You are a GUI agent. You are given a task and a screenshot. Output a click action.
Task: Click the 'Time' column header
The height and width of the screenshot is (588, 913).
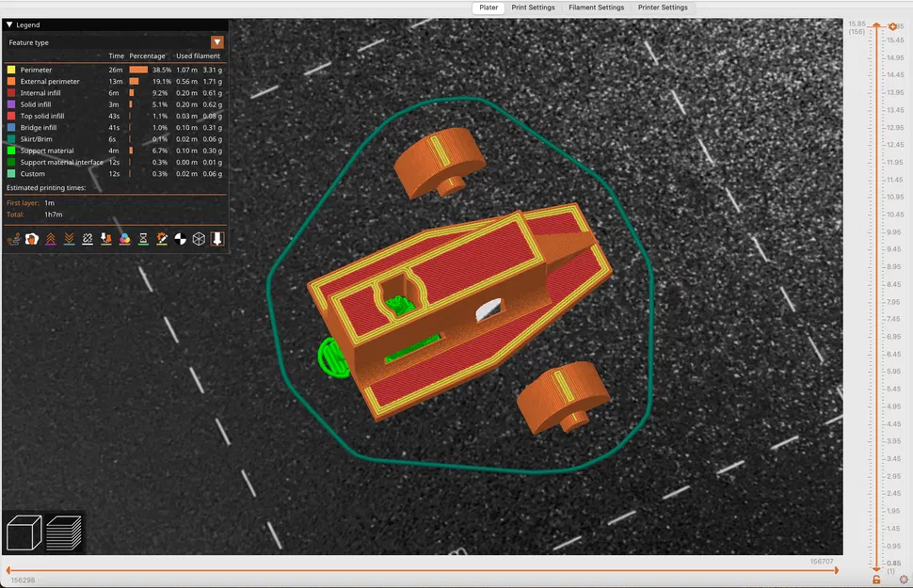117,56
